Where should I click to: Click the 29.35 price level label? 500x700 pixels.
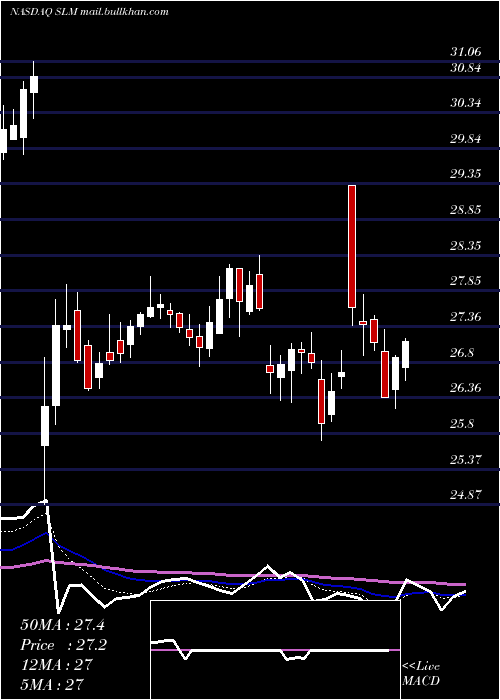[466, 174]
